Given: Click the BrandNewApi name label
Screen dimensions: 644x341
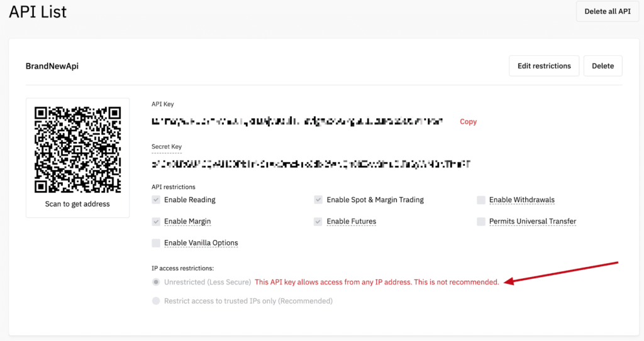Looking at the screenshot, I should pyautogui.click(x=52, y=66).
